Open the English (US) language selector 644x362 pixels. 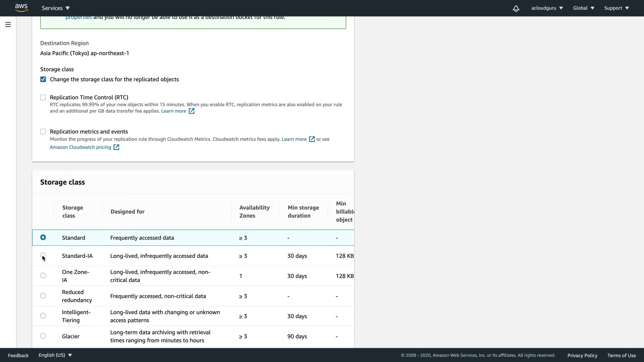[x=55, y=355]
